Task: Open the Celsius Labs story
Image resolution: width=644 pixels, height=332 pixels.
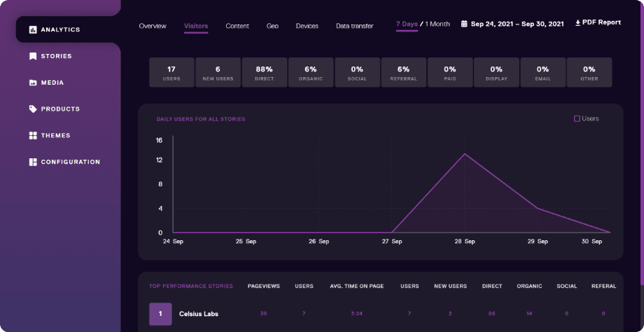Action: (199, 314)
